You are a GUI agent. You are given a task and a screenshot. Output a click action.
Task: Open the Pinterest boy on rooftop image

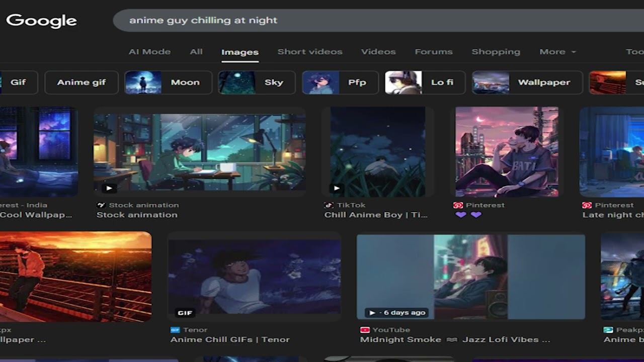pos(507,151)
